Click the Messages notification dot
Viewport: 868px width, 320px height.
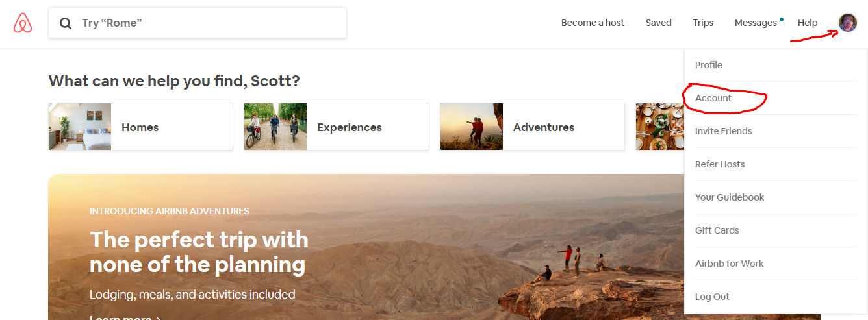(781, 19)
